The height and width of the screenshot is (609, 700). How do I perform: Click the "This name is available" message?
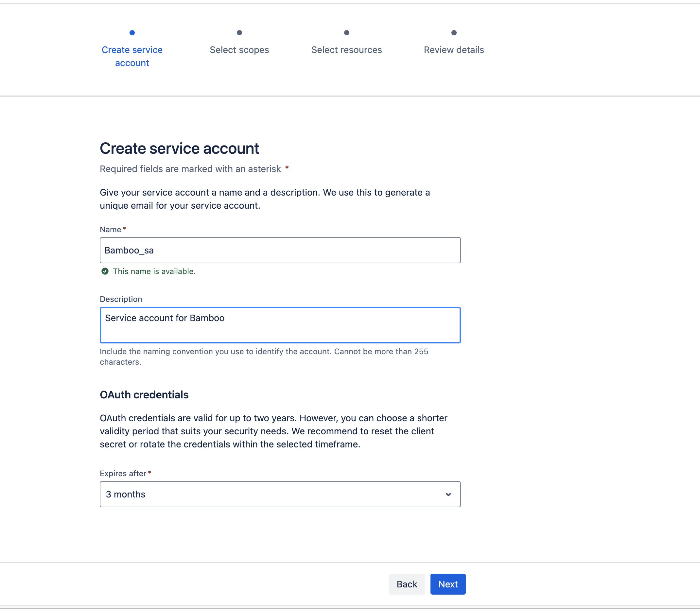[x=154, y=271]
